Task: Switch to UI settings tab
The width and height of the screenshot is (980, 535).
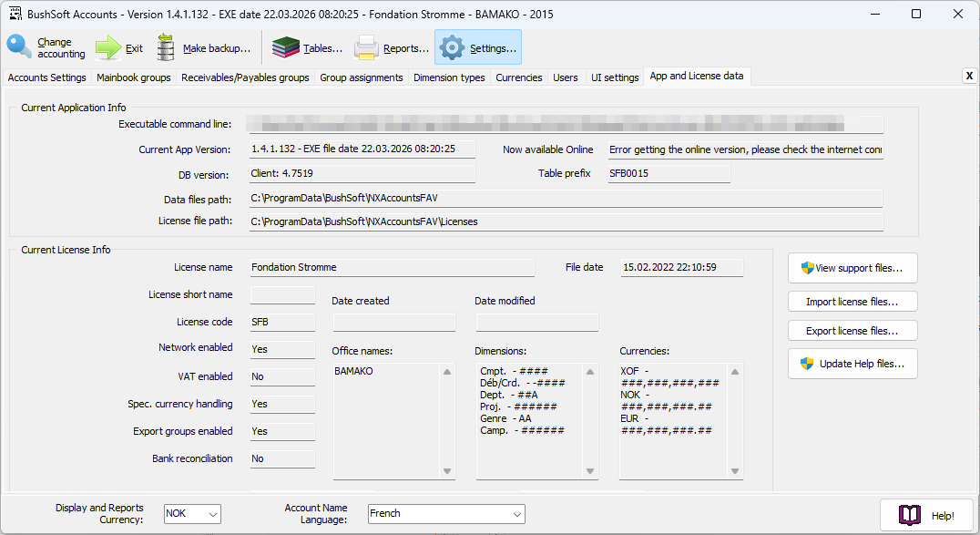Action: (x=615, y=77)
